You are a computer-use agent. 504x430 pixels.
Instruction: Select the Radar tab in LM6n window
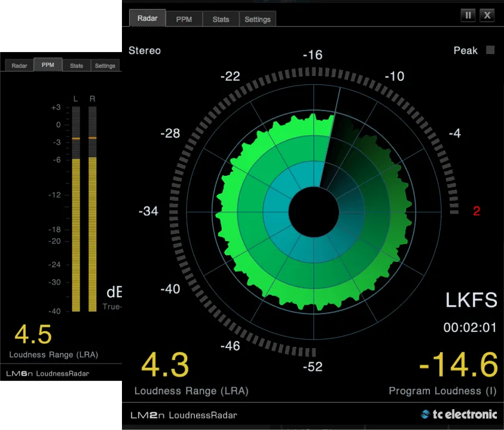[x=19, y=65]
